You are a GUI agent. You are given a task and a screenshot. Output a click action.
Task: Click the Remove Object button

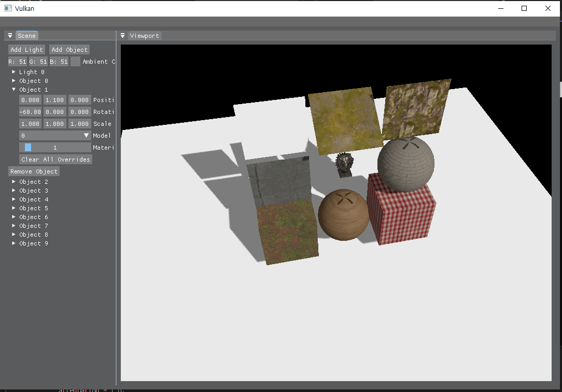(x=34, y=171)
